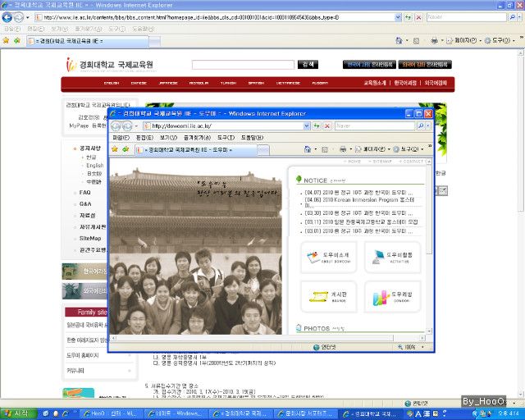The image size is (525, 420).
Task: Click RSS feeds icon in Dowoomi popup toolbar
Action: point(325,149)
